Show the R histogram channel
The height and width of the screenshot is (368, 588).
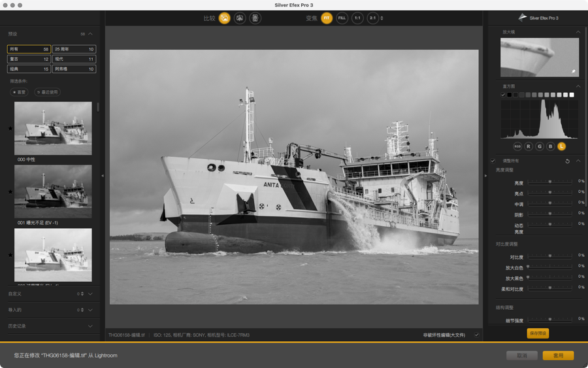[x=529, y=146]
